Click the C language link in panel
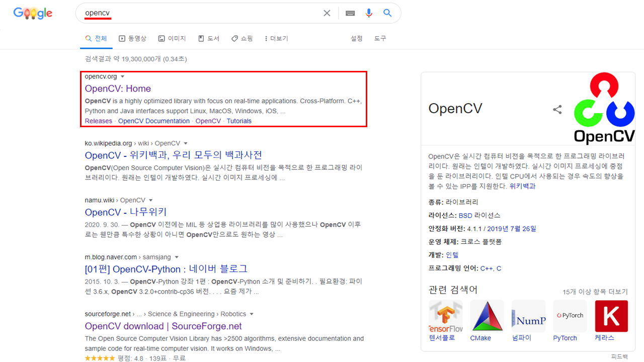Viewport: 644px width, 362px height. (499, 268)
